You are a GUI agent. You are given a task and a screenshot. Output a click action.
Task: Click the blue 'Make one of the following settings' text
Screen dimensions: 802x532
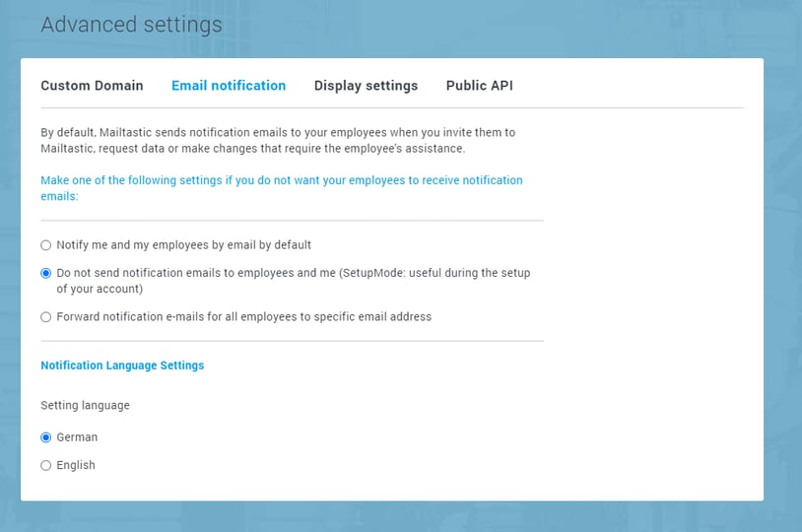pyautogui.click(x=281, y=188)
